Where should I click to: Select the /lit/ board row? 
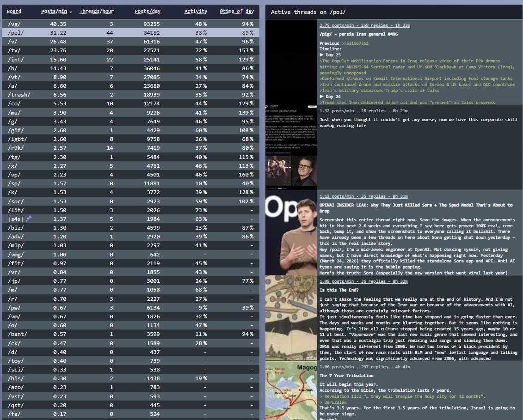coord(130,210)
